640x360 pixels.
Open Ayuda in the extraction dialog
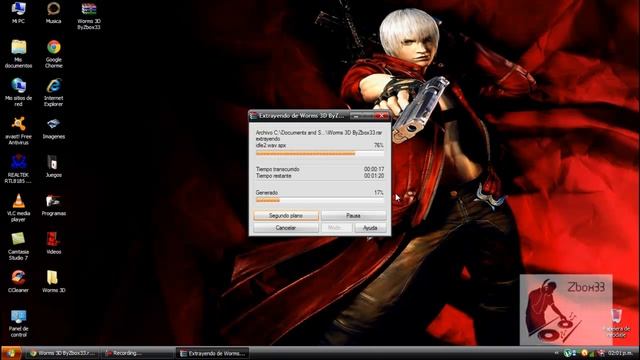(370, 228)
